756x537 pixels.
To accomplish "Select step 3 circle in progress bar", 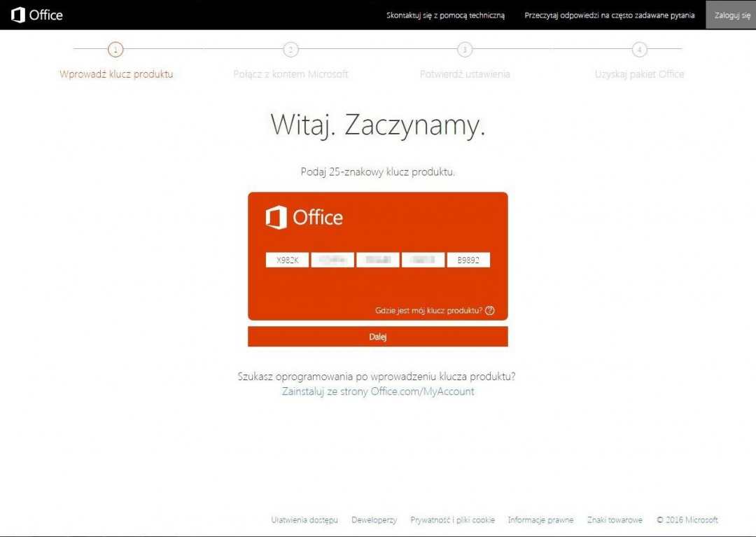I will [x=464, y=49].
